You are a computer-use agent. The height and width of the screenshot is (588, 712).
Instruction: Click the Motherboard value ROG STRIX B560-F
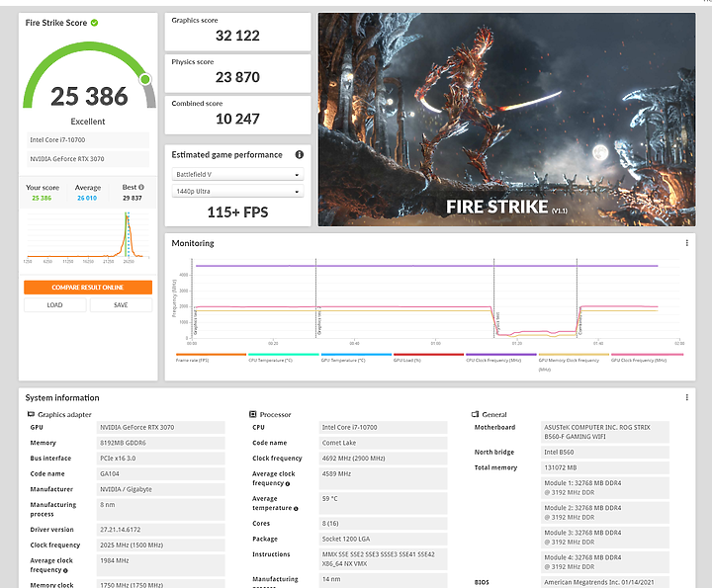pos(605,432)
